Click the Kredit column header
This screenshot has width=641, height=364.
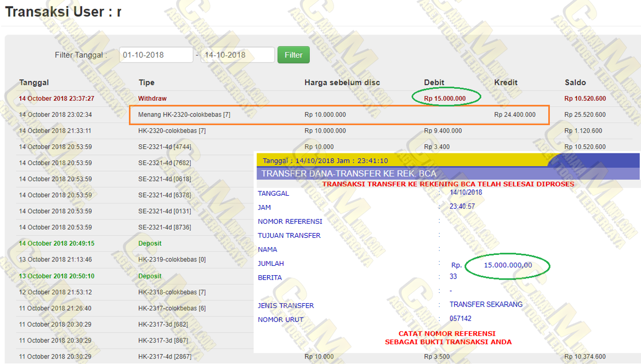tap(506, 83)
